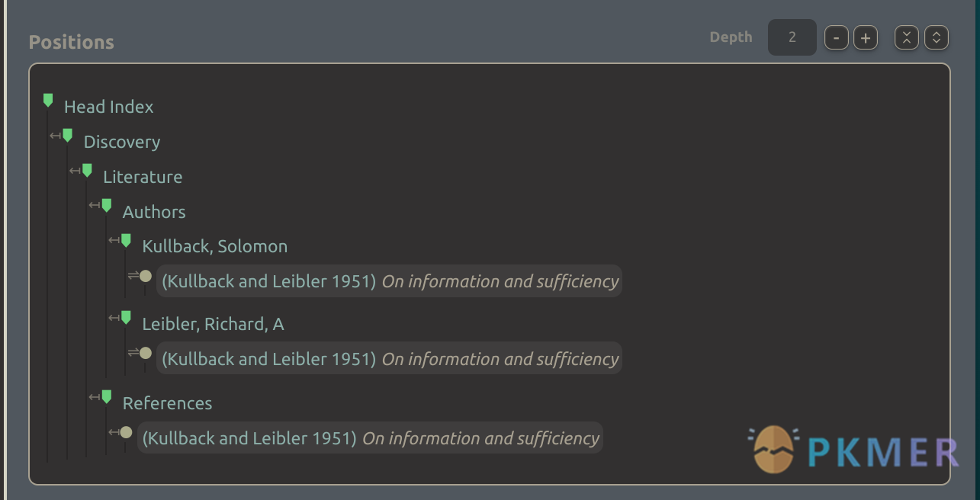Click the collapse-all tree icon button
The height and width of the screenshot is (500, 980).
pyautogui.click(x=906, y=37)
